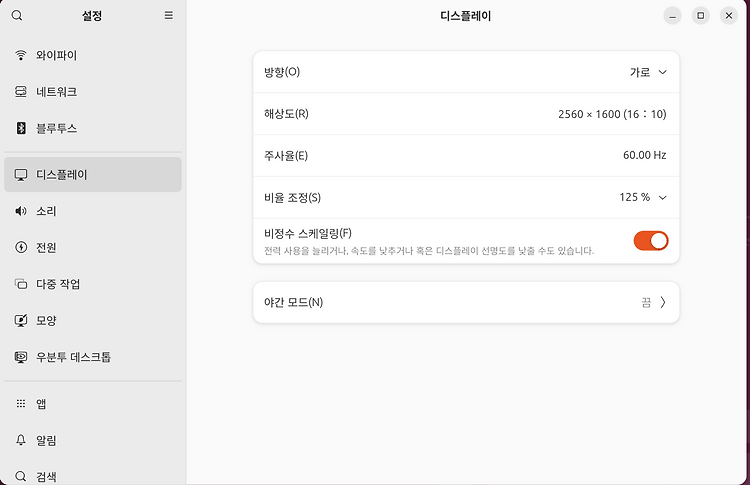This screenshot has width=750, height=485.
Task: Click the multitasking icon beside 다중 작업
Action: point(21,284)
